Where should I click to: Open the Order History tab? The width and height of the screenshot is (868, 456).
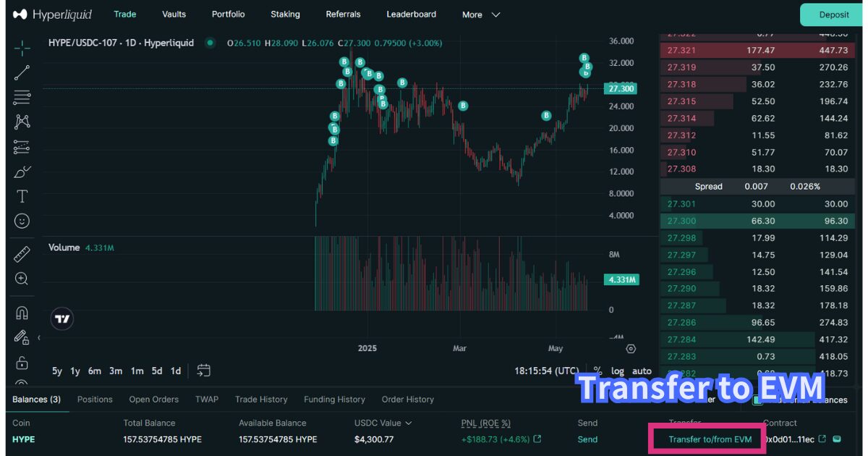coord(408,400)
